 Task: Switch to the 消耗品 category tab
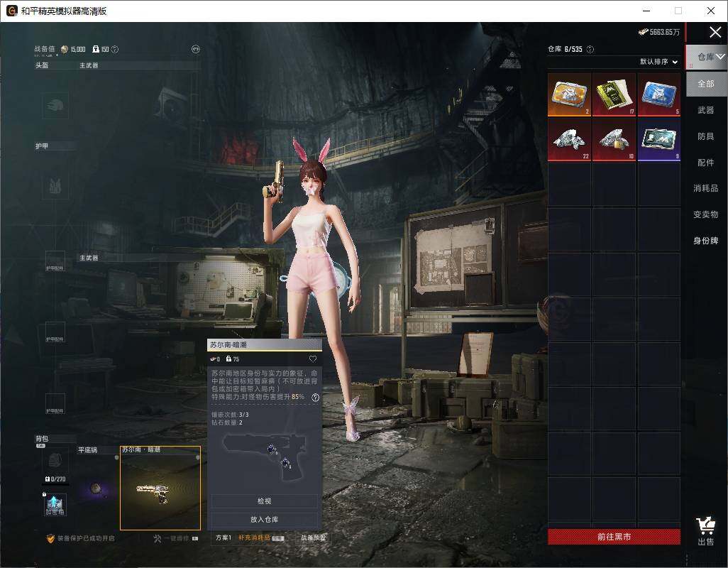pos(706,188)
